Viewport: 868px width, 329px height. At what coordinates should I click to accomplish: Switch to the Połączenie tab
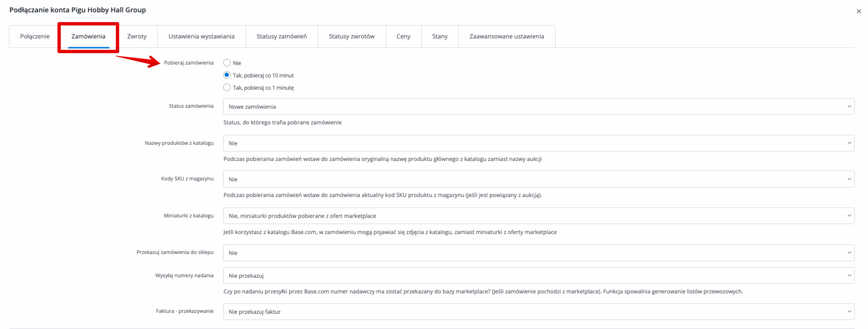(35, 36)
